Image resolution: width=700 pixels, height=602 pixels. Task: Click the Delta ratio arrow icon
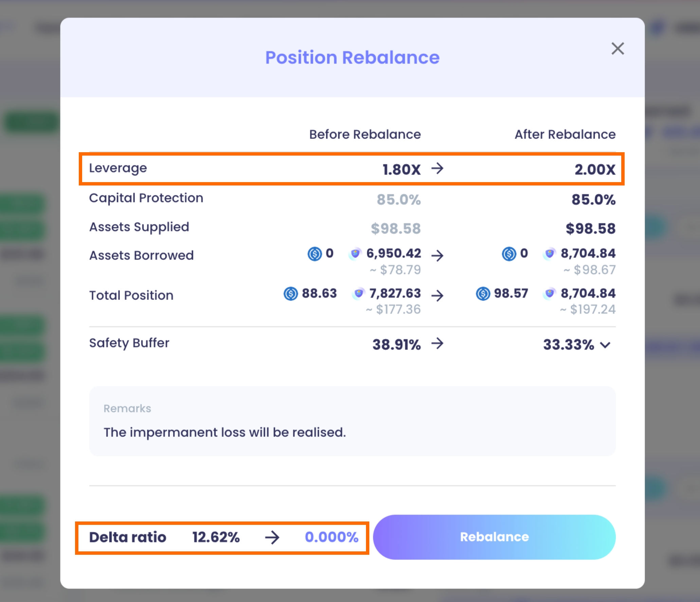coord(272,537)
